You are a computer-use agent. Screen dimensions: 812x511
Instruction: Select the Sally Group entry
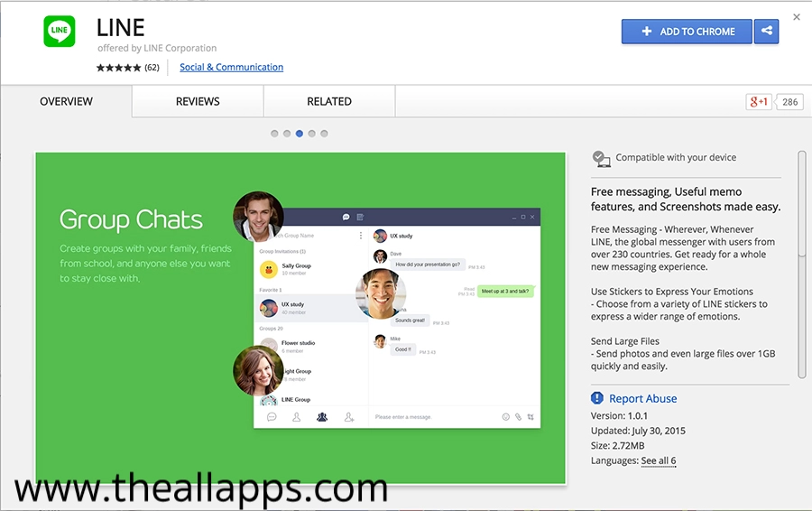[x=310, y=269]
